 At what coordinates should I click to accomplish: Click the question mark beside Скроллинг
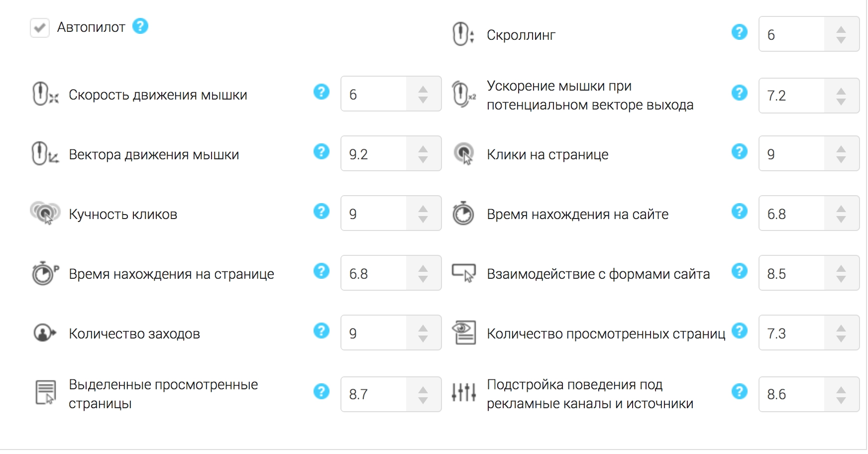740,32
